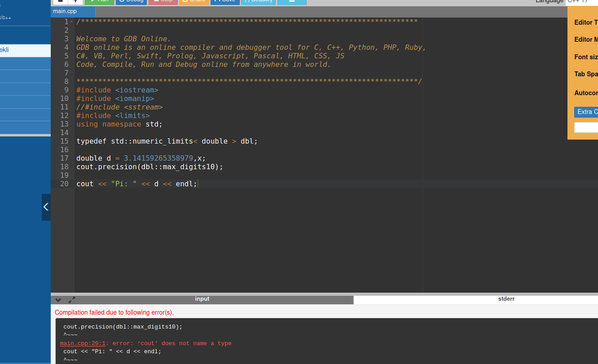This screenshot has height=364, width=598.
Task: Click the line number 15 in the gutter
Action: 64,141
